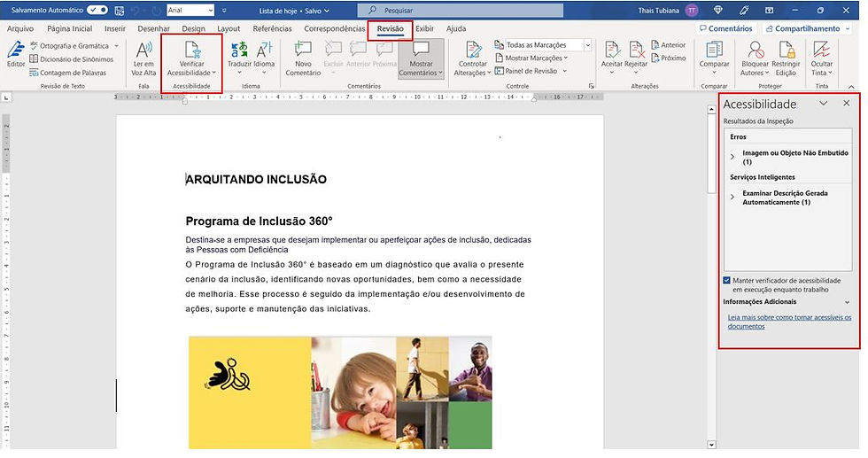Viewport: 868px width, 458px height.
Task: Click Restringir Edição
Action: [x=786, y=58]
